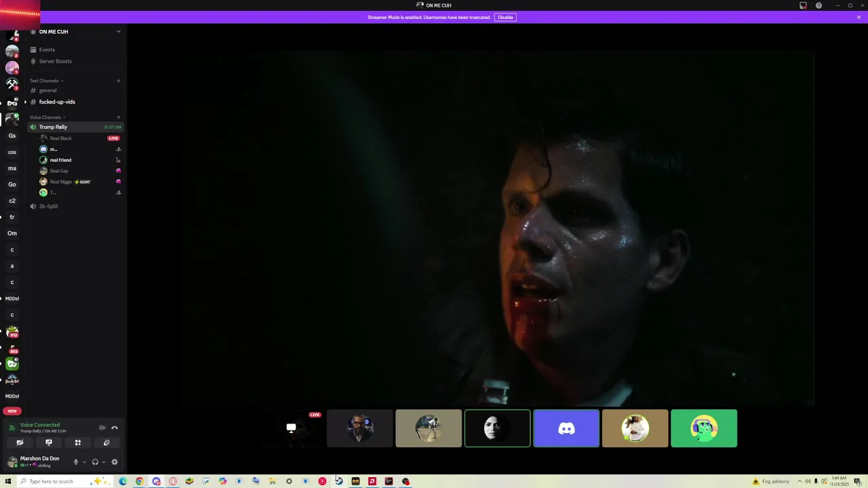Open the Fog advisory weather widget
The image size is (868, 488).
tap(770, 481)
